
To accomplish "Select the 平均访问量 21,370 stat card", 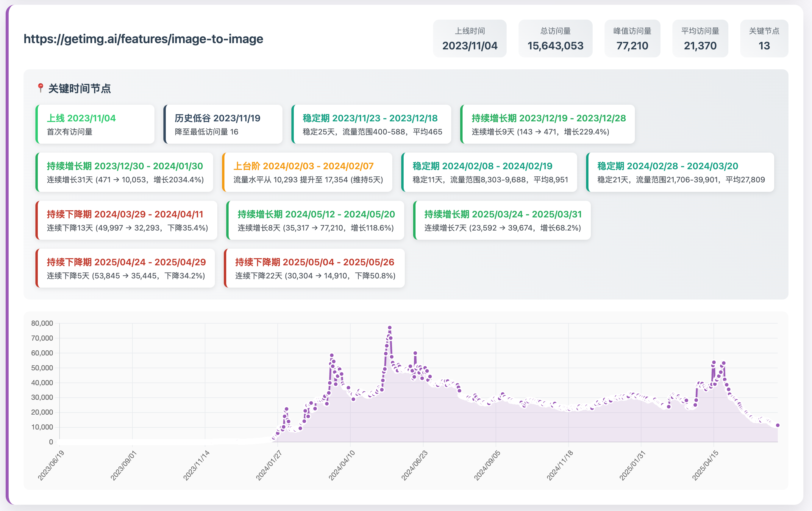I will (700, 38).
